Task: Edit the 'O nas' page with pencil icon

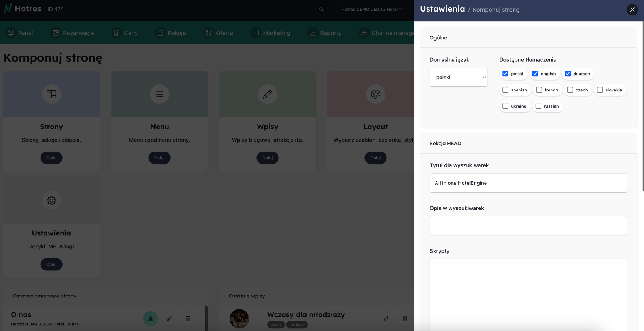Action: [169, 319]
